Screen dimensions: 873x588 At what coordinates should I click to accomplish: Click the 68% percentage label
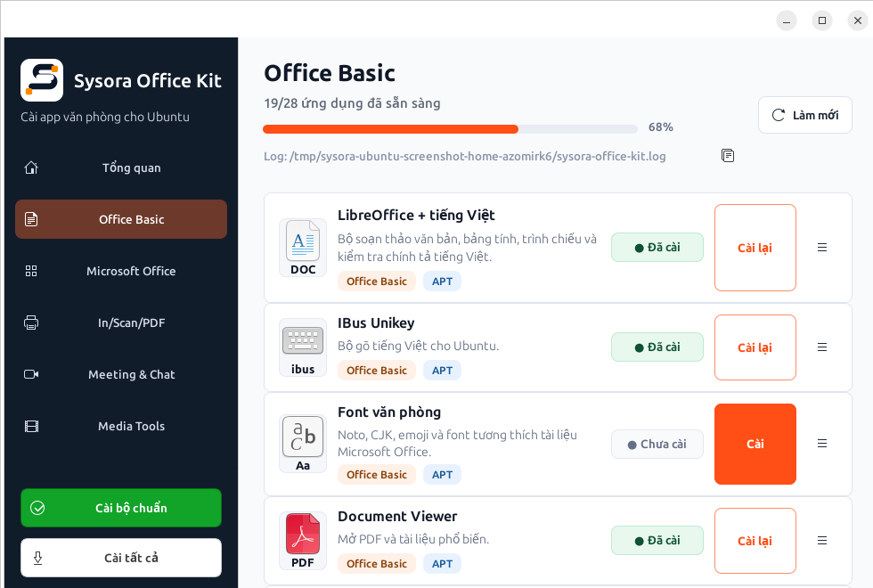pos(660,127)
